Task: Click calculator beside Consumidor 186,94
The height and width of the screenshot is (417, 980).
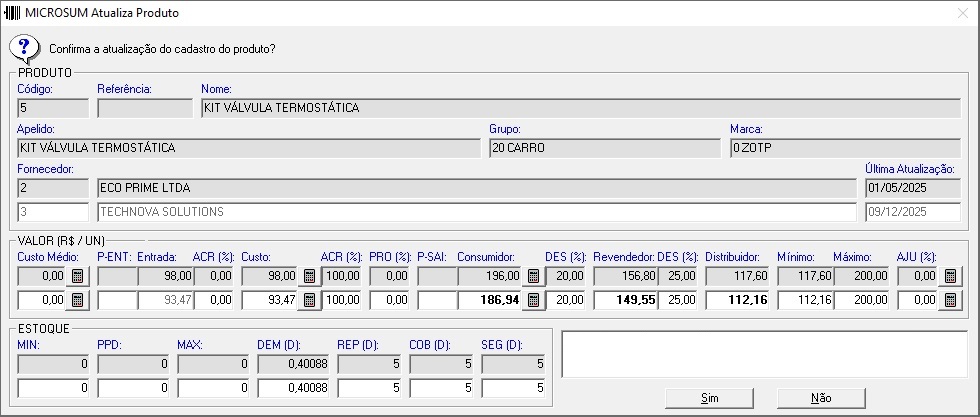Action: point(533,299)
